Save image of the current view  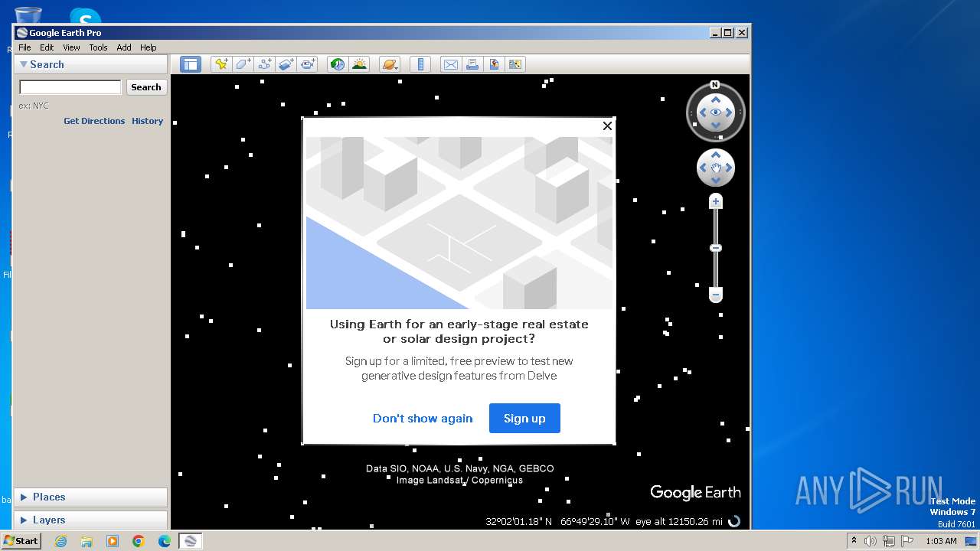[494, 64]
